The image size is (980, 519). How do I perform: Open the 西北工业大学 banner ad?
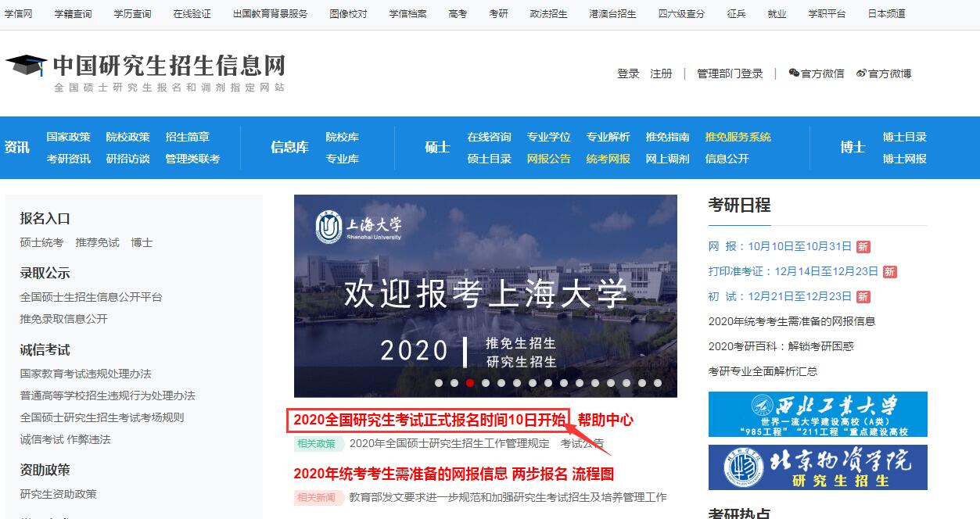pos(817,414)
